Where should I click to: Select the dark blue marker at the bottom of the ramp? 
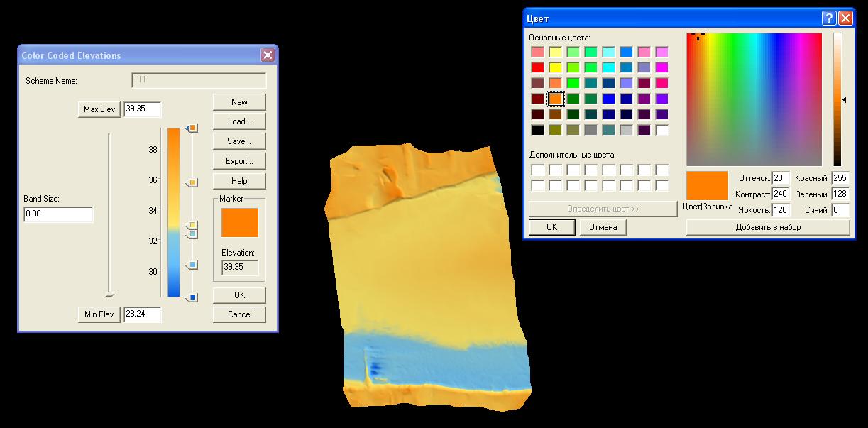coord(192,297)
